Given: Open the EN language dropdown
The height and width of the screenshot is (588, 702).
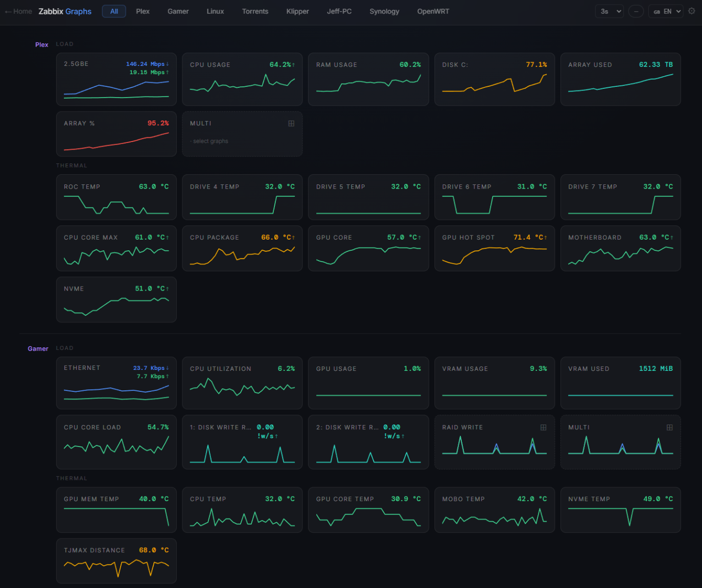Looking at the screenshot, I should (666, 11).
